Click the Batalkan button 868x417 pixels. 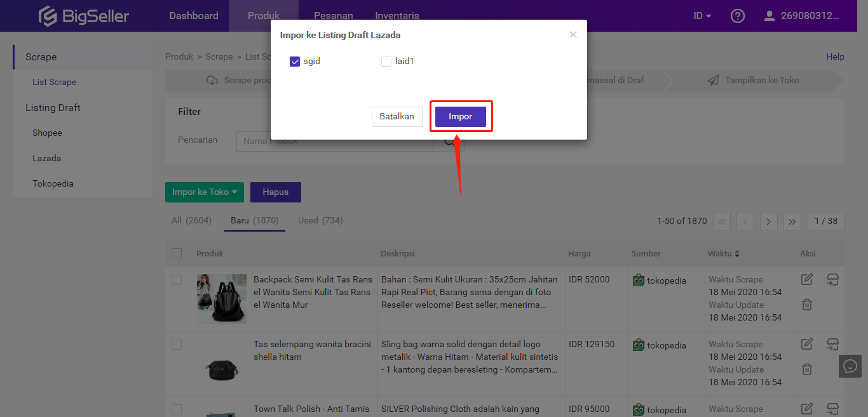(x=397, y=117)
